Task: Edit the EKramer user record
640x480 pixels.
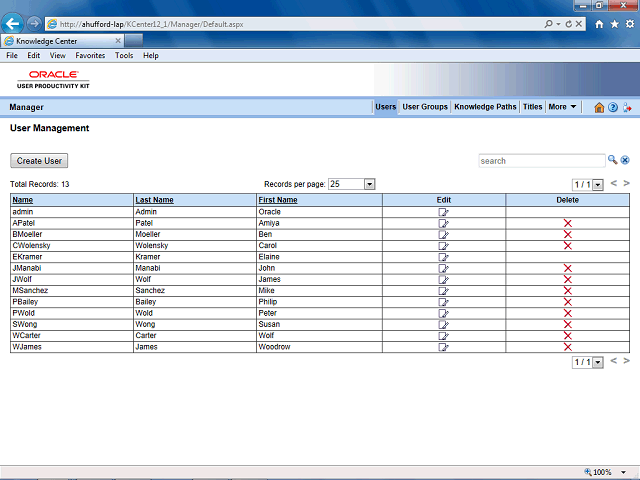Action: tap(443, 257)
